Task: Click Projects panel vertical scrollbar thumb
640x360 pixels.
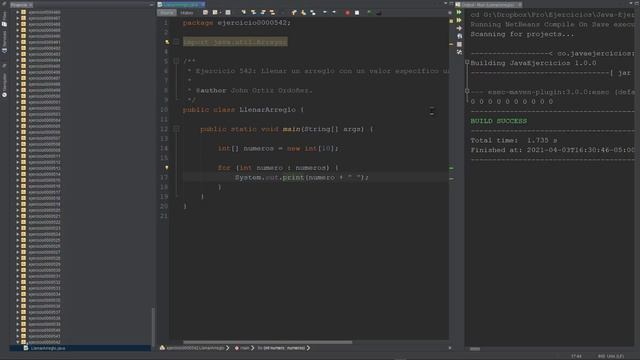Action: 153,327
